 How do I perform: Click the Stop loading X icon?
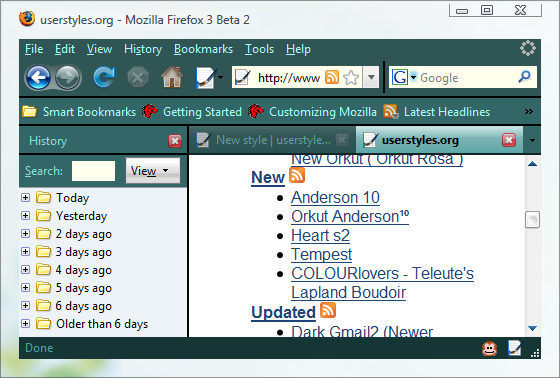tap(138, 78)
